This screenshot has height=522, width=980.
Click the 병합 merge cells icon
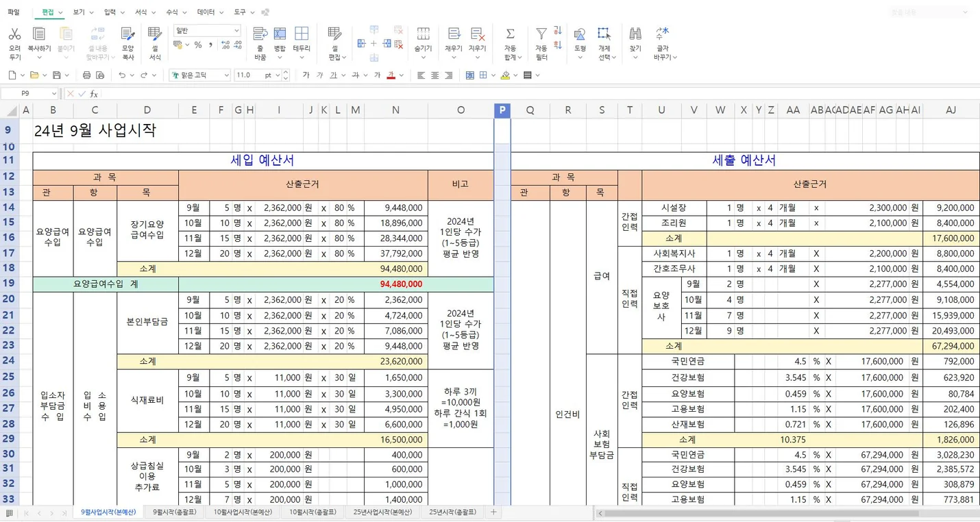click(280, 34)
